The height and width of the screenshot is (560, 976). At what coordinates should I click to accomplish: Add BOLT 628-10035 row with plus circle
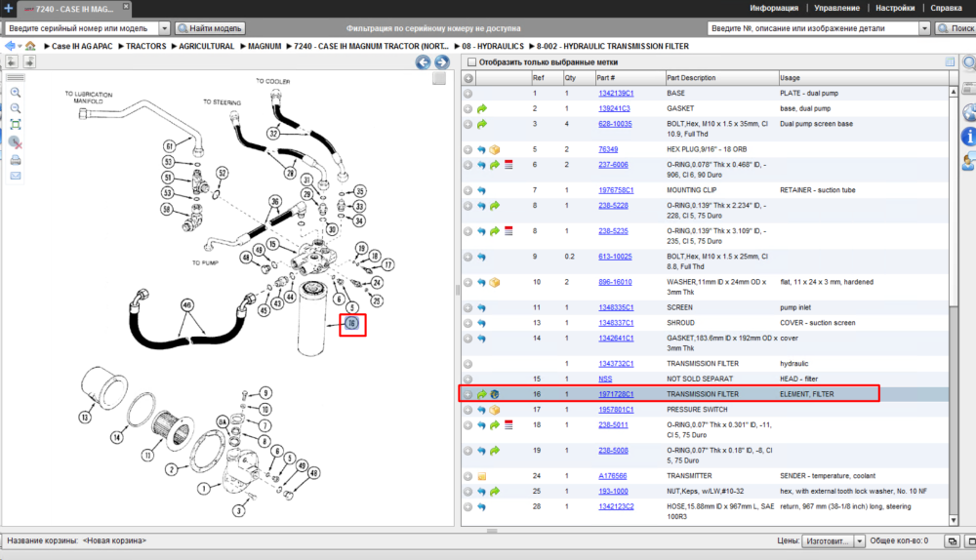tap(468, 125)
